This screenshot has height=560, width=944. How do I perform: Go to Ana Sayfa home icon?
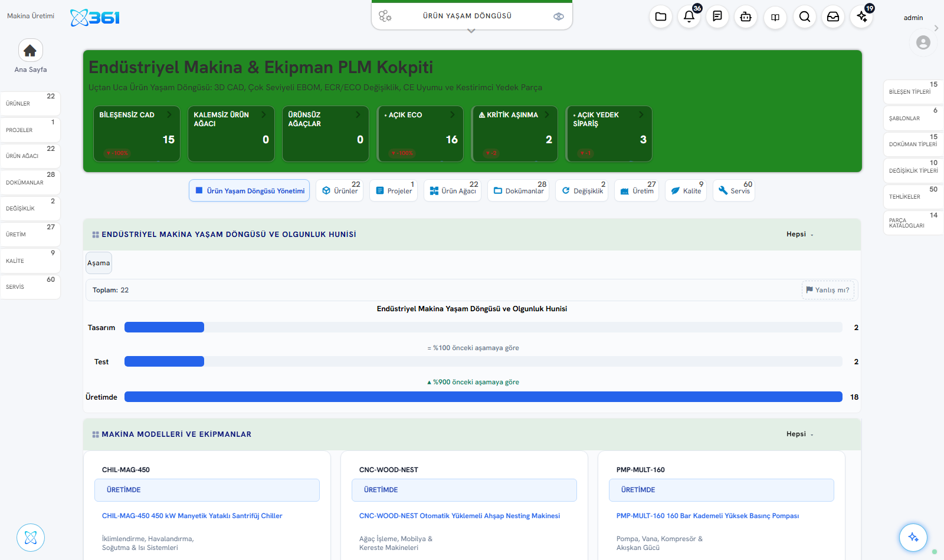pos(30,51)
